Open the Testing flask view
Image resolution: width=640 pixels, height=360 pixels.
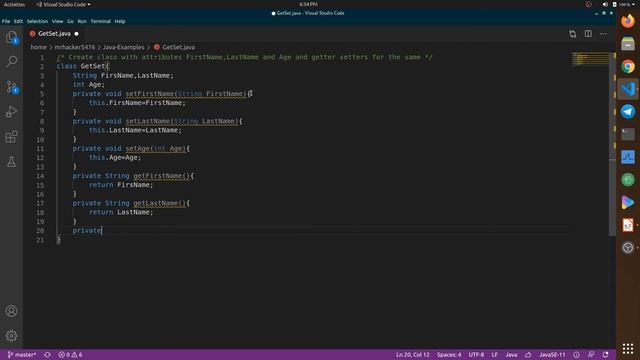(x=11, y=162)
